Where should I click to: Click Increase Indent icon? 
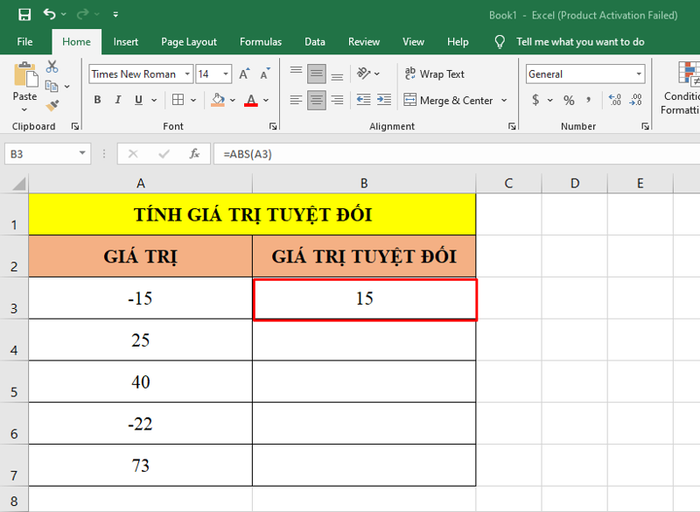384,100
